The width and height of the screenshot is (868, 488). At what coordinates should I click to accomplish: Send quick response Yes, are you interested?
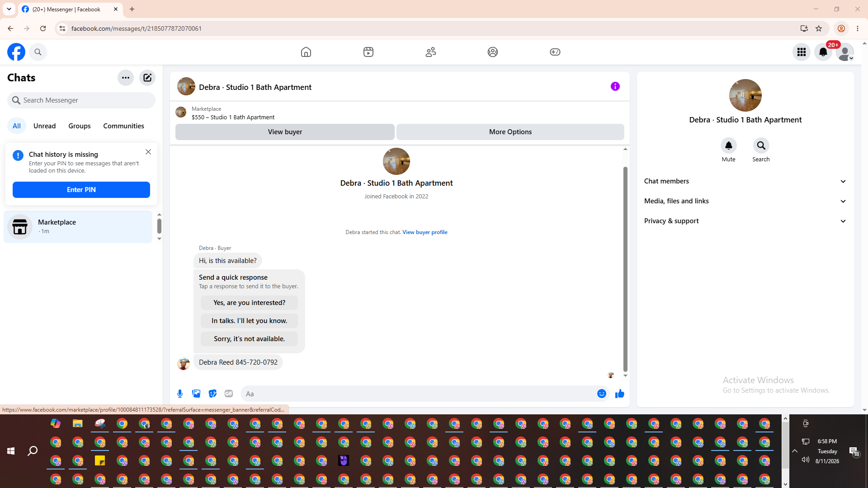coord(250,303)
